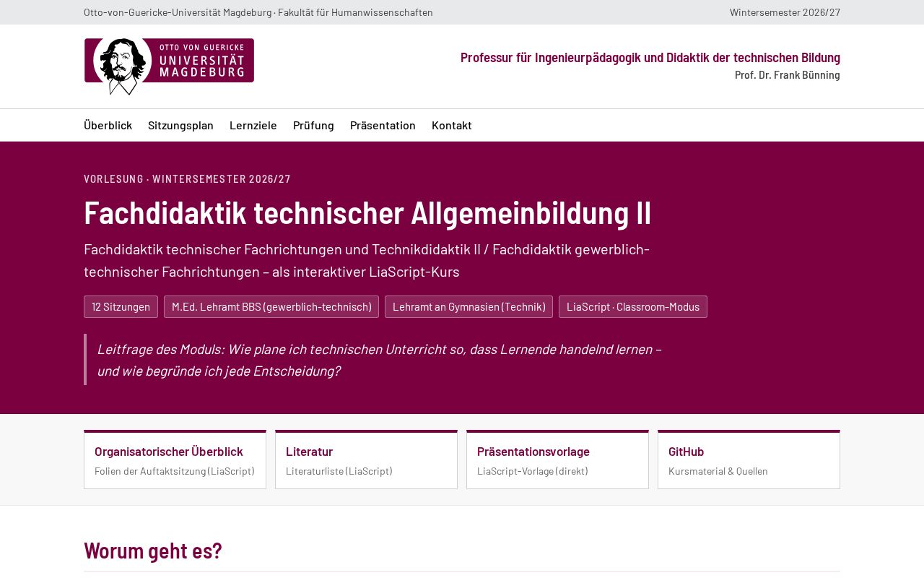Click the 'Leitfrage des Moduls' quote

pyautogui.click(x=379, y=360)
